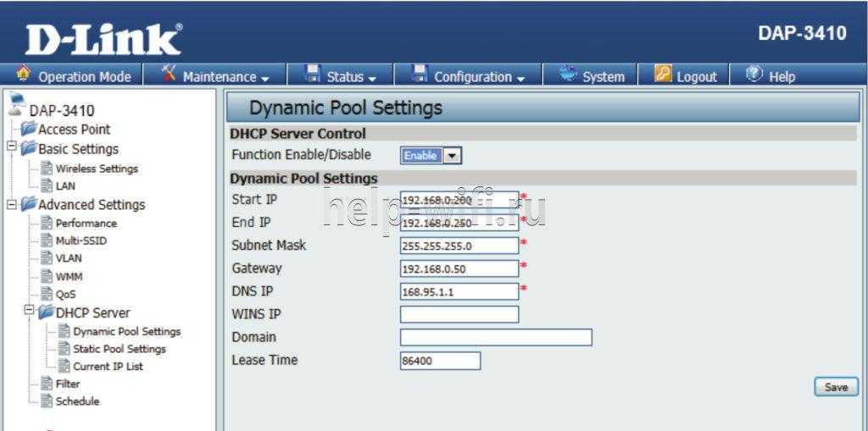Click the Operation Mode home icon
The height and width of the screenshot is (431, 868).
click(23, 75)
